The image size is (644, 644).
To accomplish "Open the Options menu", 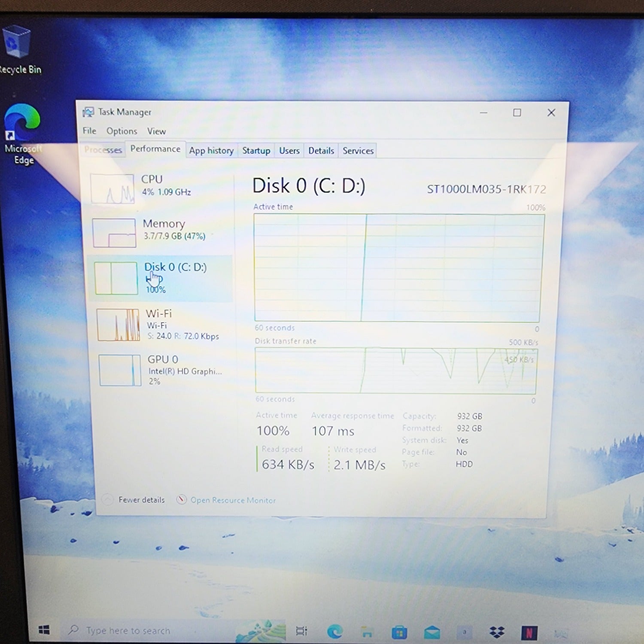I will (x=122, y=131).
